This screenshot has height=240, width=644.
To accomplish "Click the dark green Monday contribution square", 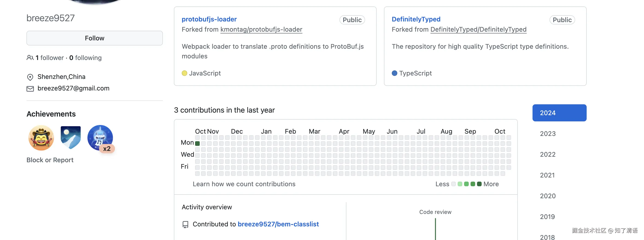I will coord(197,144).
